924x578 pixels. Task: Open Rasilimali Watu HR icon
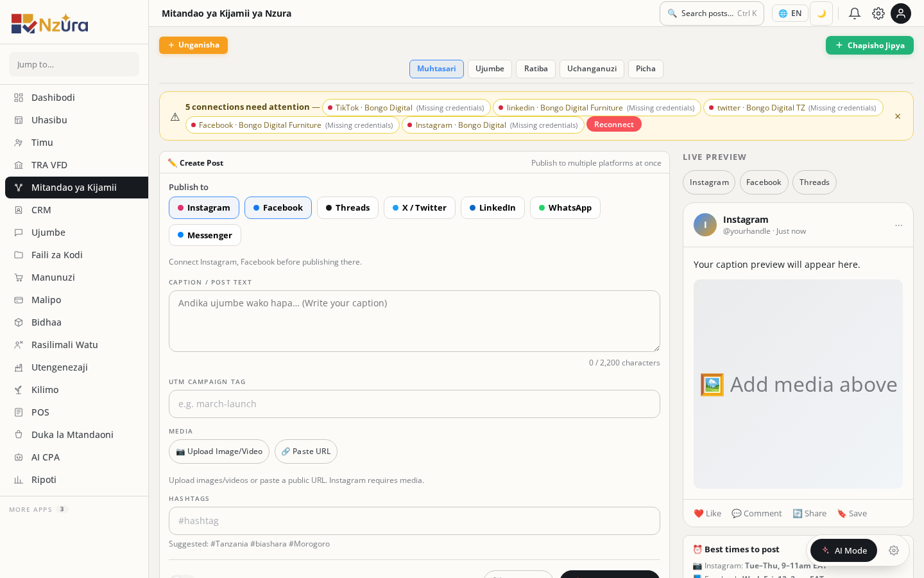[19, 345]
